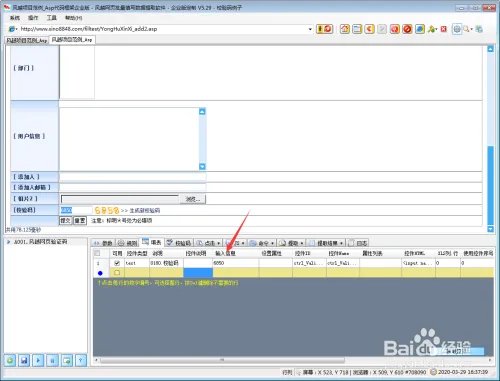Open the 校验码 panel tab
This screenshot has width=500, height=381.
click(179, 243)
